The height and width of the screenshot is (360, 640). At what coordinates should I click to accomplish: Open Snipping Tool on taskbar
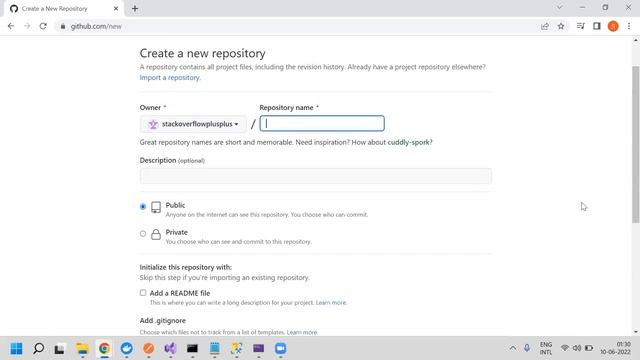coord(236,349)
